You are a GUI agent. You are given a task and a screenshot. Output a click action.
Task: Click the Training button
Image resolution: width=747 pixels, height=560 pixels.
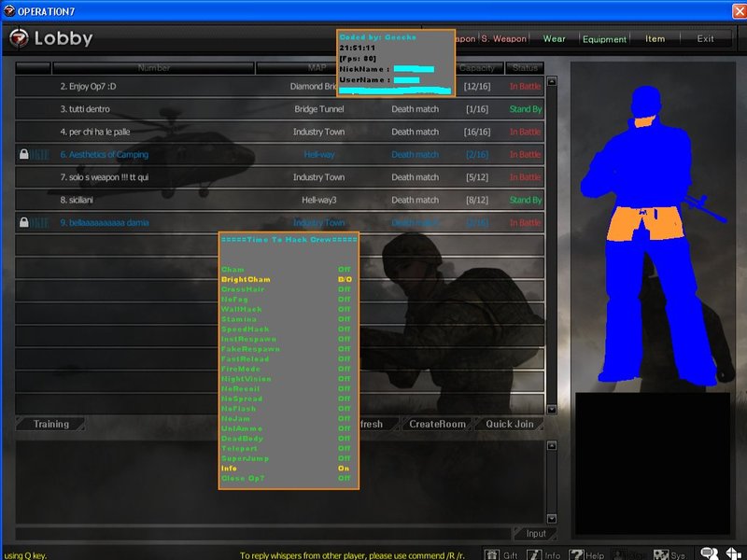point(51,424)
